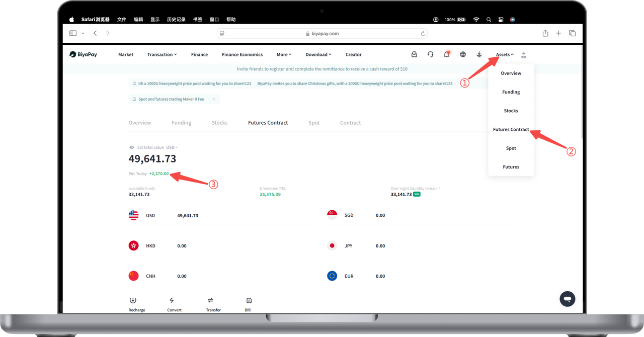Click the Safari address bar
This screenshot has width=644, height=337.
(x=322, y=33)
